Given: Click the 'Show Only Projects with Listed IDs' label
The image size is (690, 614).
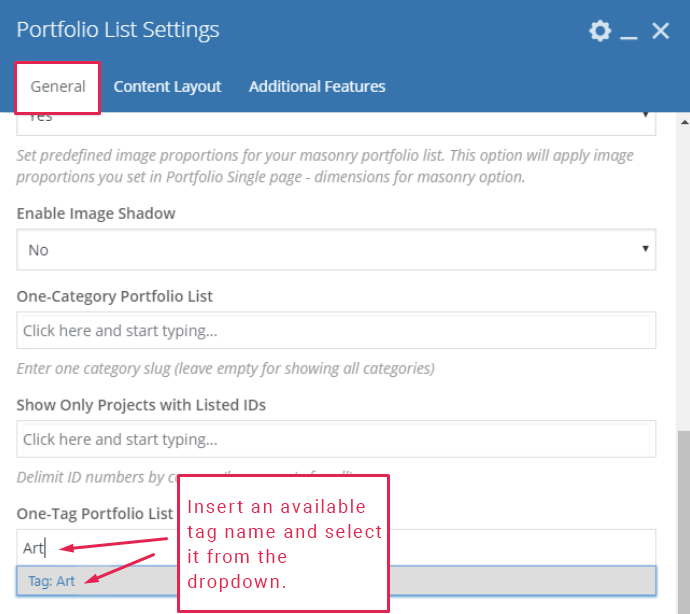Looking at the screenshot, I should pyautogui.click(x=141, y=405).
